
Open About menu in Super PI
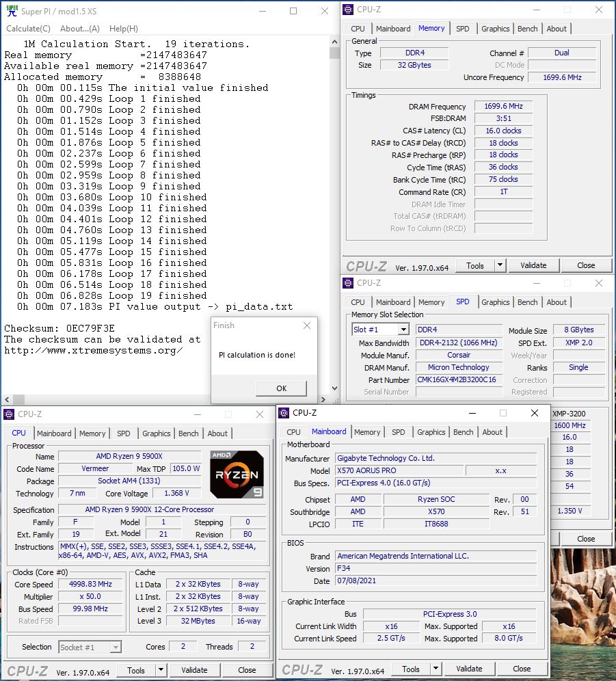click(80, 29)
